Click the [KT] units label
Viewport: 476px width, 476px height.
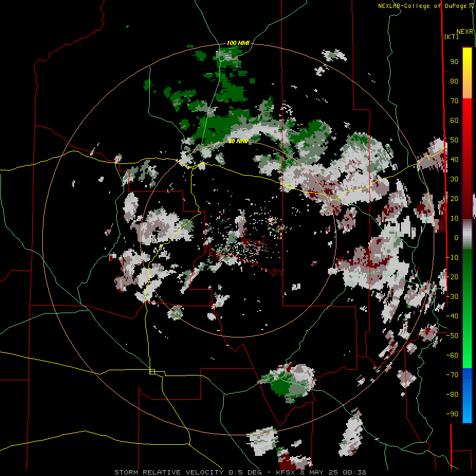pyautogui.click(x=452, y=36)
